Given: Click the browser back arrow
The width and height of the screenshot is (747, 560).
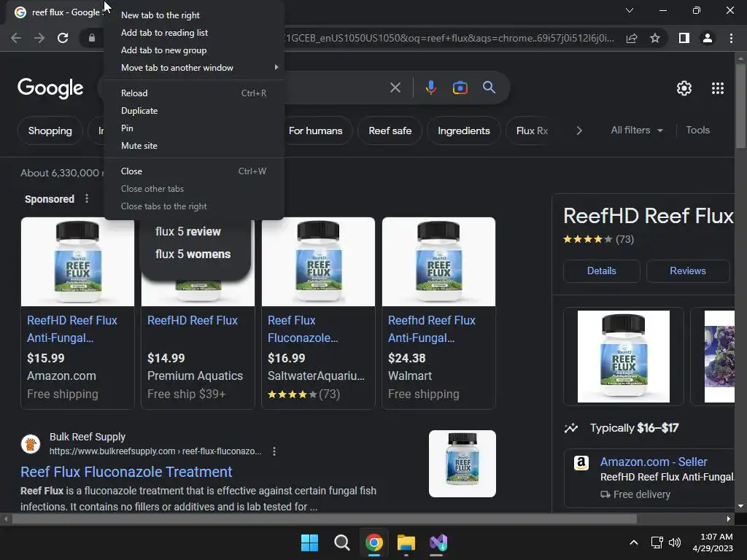Looking at the screenshot, I should [16, 38].
